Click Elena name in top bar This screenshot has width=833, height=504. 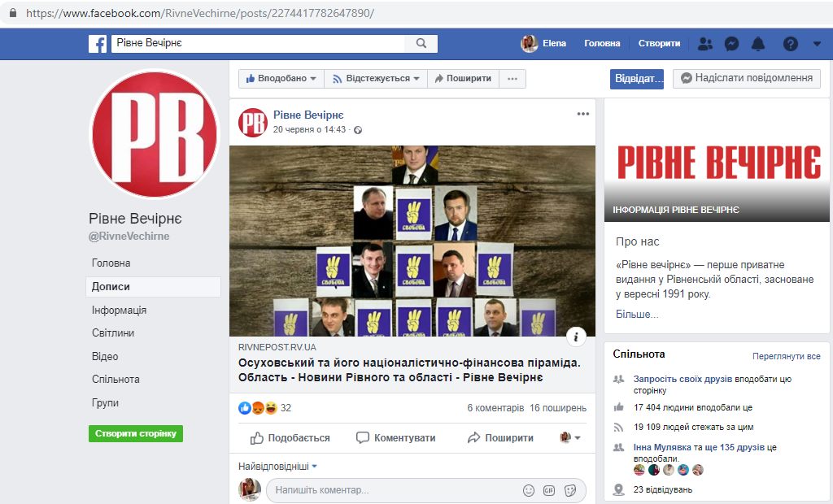coord(554,44)
